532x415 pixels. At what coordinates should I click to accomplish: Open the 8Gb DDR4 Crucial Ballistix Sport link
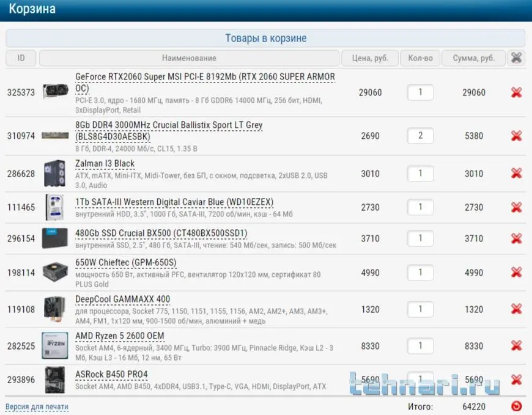(169, 131)
